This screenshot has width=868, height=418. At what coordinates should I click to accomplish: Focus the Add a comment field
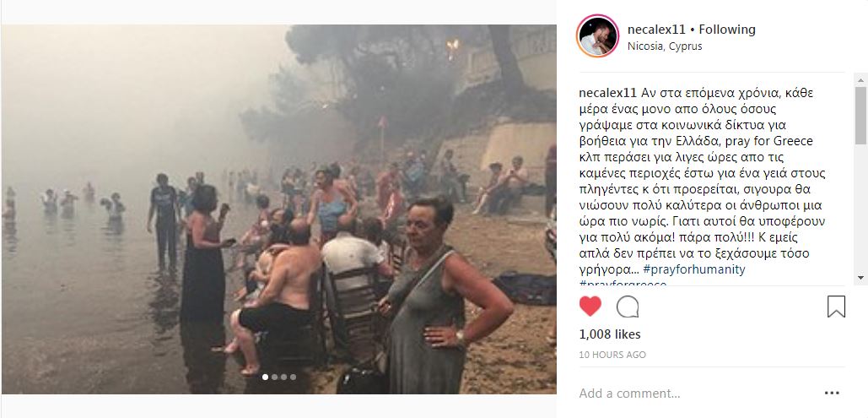(698, 394)
